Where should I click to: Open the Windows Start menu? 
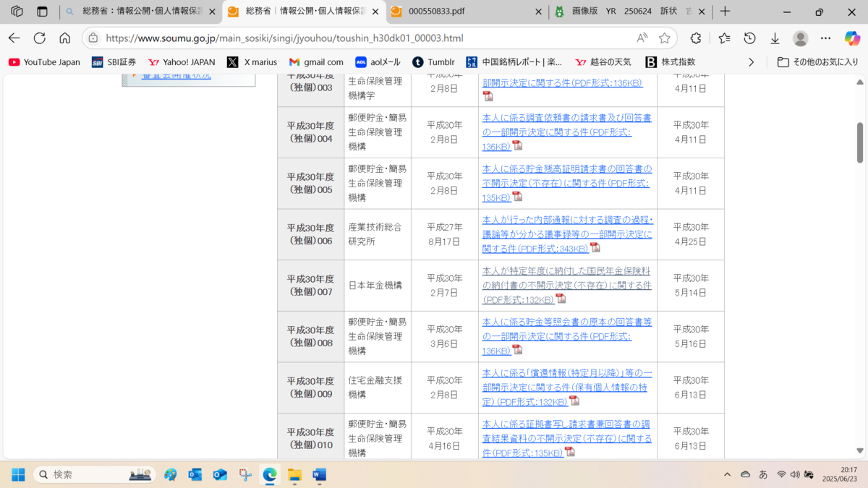pos(18,474)
